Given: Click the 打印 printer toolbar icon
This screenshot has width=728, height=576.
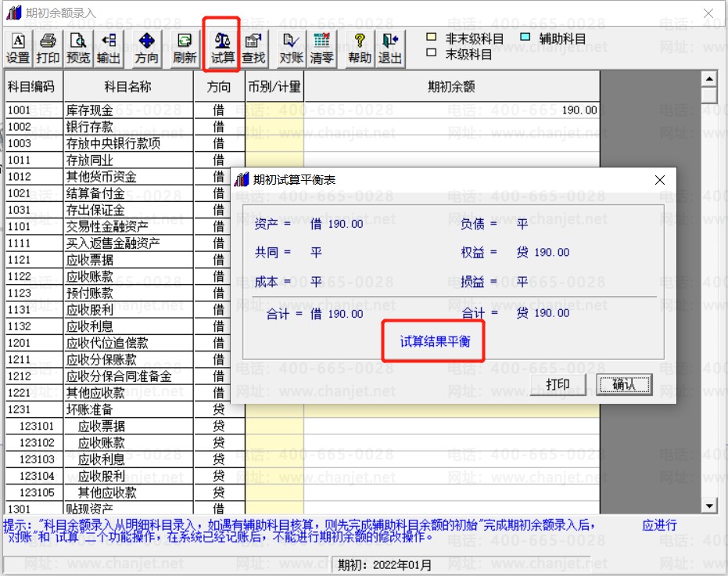Looking at the screenshot, I should [48, 49].
